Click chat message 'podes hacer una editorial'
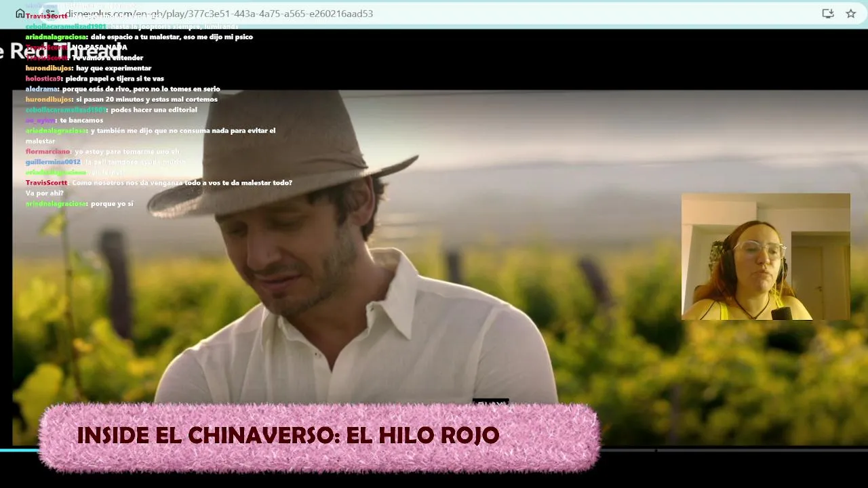The image size is (868, 488). pyautogui.click(x=153, y=110)
